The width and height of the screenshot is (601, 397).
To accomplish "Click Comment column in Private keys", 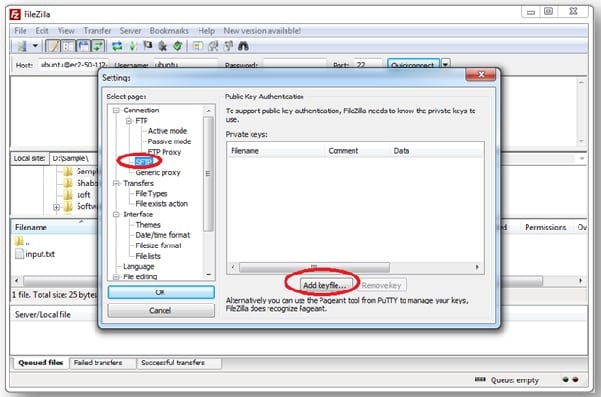I will point(356,151).
